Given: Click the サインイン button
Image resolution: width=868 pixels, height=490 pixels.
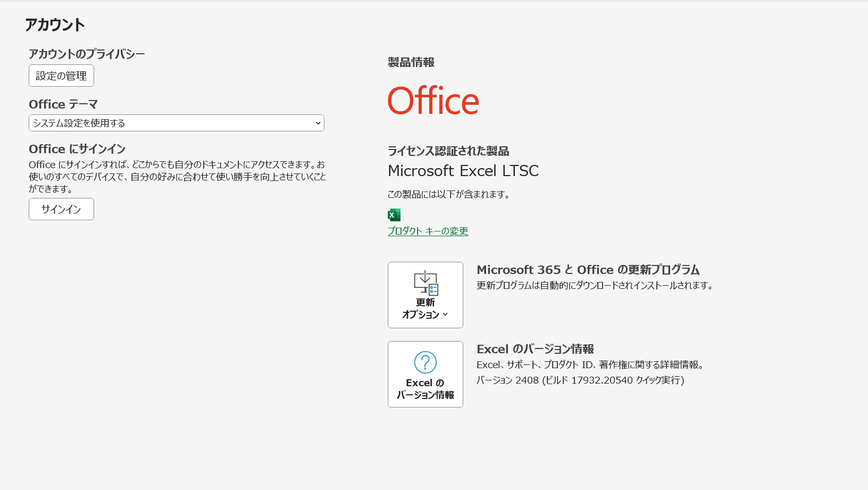Looking at the screenshot, I should tap(61, 209).
